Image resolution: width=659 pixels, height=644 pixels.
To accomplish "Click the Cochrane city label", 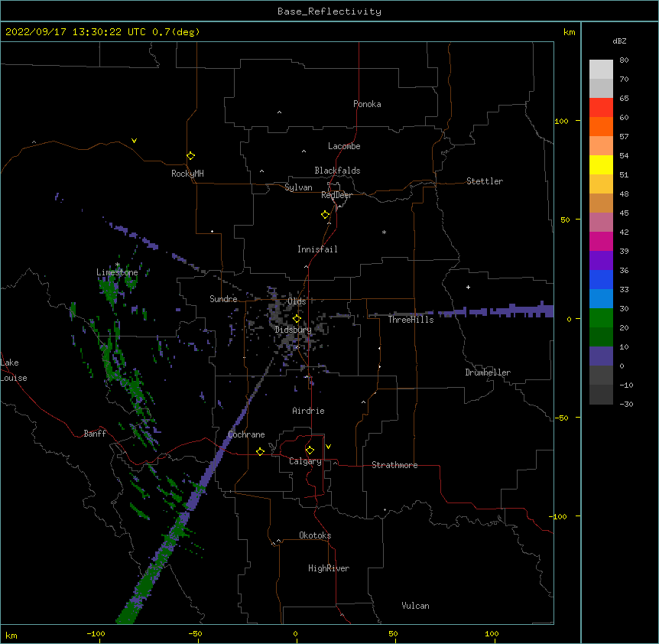I will (246, 434).
